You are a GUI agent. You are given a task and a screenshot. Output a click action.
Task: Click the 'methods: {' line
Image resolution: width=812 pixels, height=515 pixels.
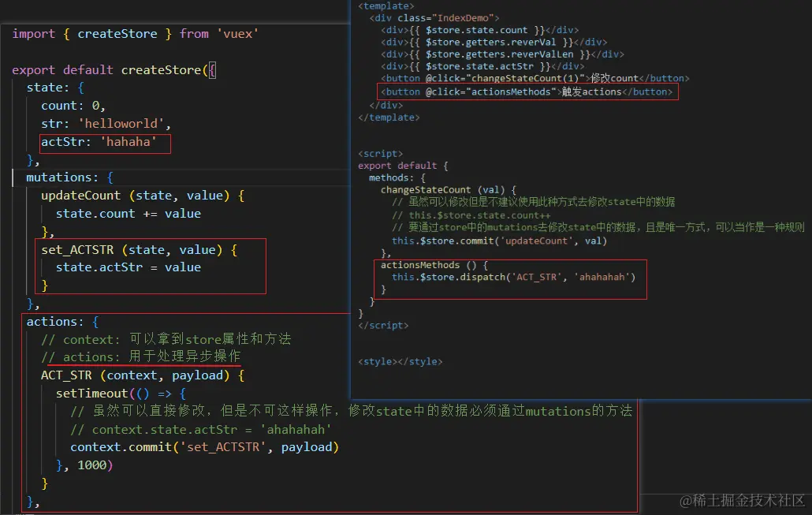[397, 177]
